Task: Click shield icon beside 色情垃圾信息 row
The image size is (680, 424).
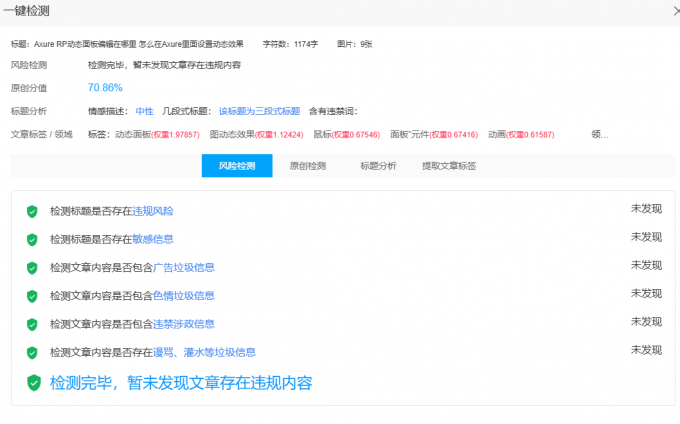Action: 32,296
